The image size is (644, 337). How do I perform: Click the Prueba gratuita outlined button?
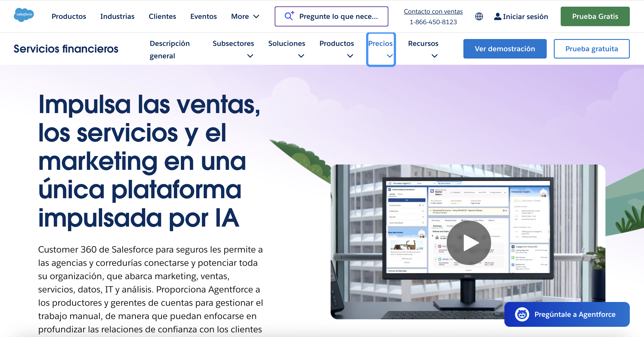(x=591, y=49)
